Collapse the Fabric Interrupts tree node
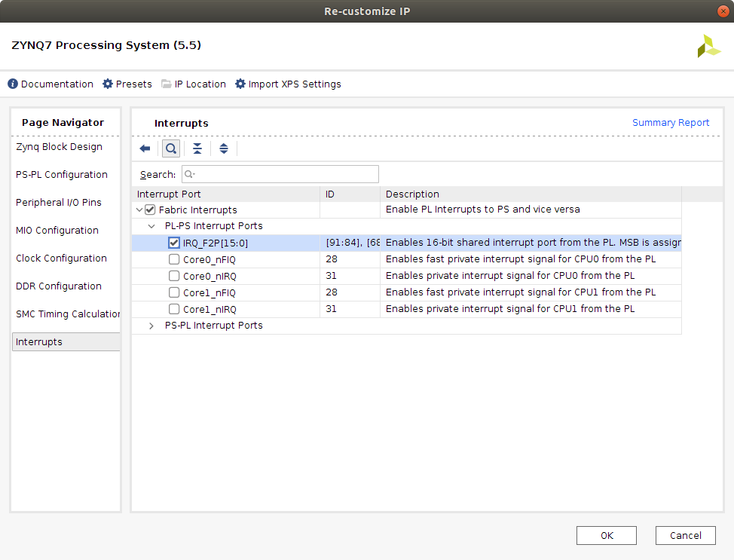 click(139, 210)
